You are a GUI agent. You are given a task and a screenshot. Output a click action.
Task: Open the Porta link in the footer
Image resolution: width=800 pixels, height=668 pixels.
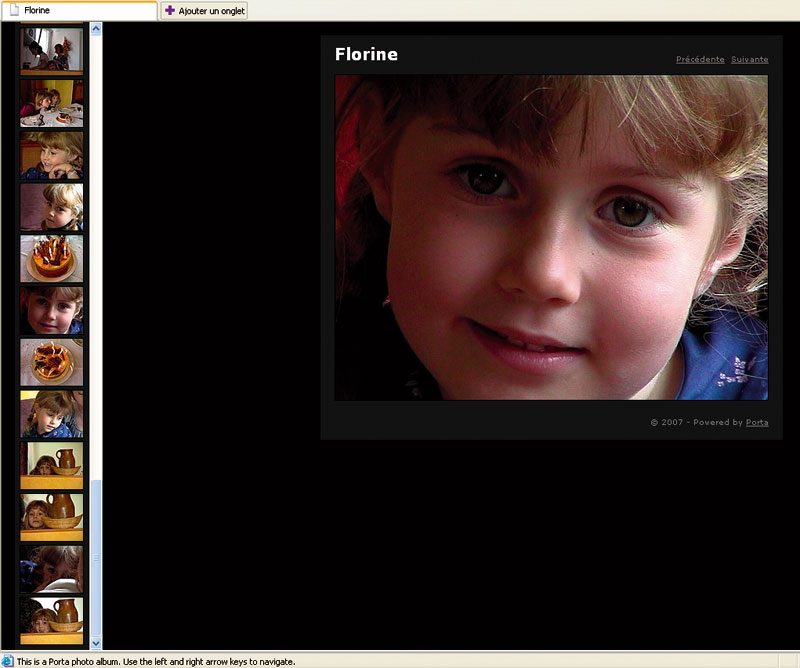757,422
